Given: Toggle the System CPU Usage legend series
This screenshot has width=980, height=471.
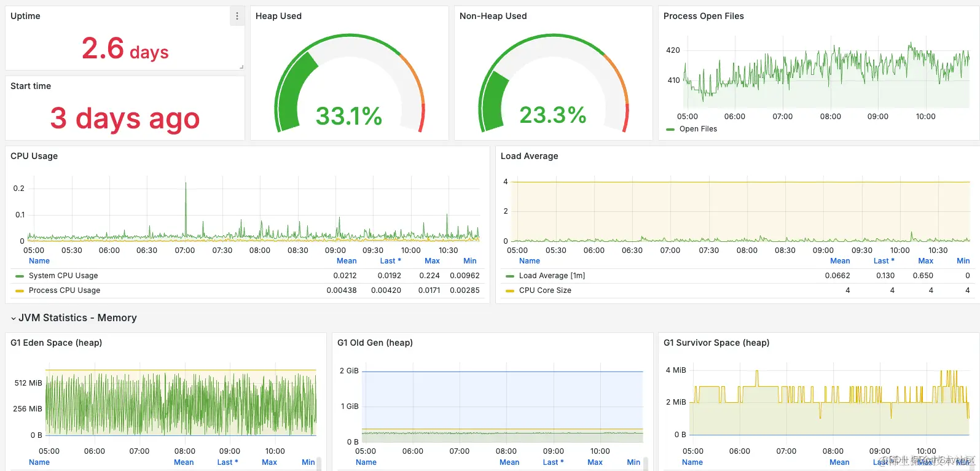Looking at the screenshot, I should 63,276.
